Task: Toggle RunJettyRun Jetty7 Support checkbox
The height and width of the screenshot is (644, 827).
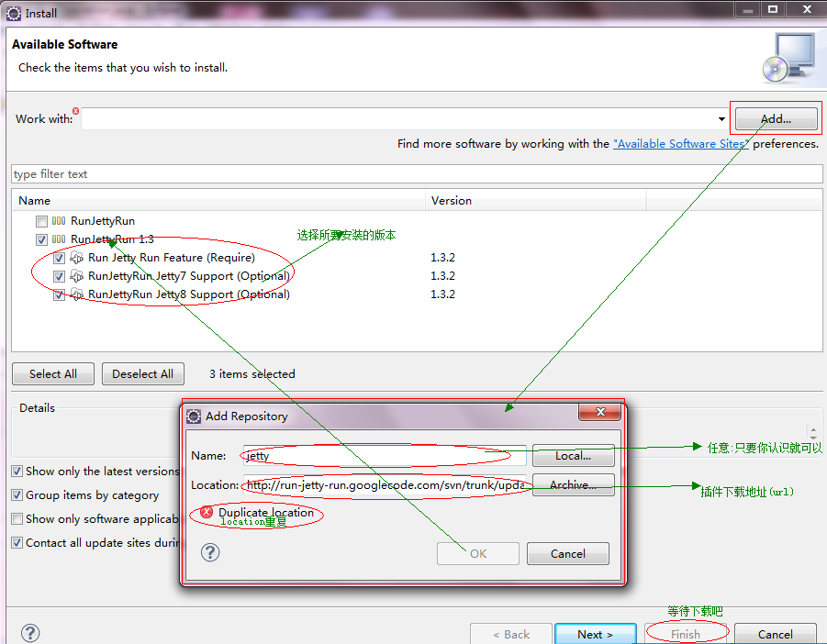Action: (59, 277)
